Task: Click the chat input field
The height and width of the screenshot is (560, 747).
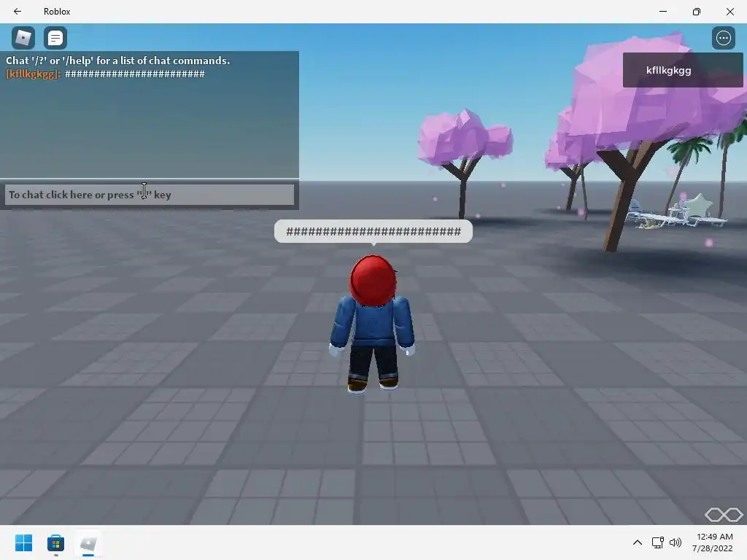Action: click(x=149, y=195)
